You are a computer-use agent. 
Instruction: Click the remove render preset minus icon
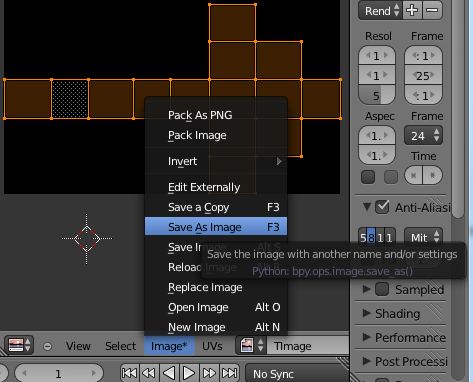coord(432,10)
